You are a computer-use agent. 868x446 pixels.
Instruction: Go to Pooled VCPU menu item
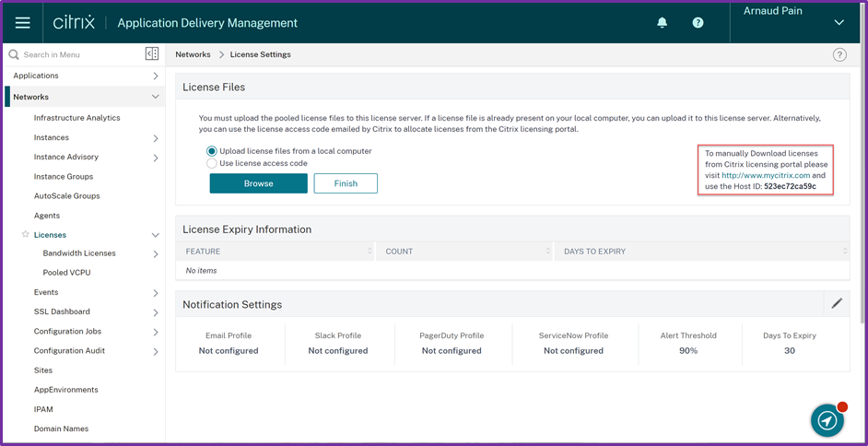[x=66, y=273]
